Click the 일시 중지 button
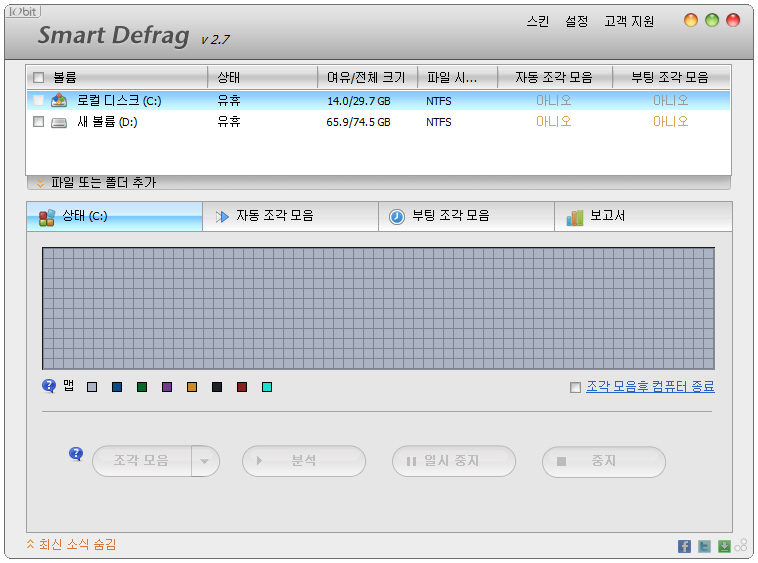Screen dimensions: 758x563 pos(453,461)
